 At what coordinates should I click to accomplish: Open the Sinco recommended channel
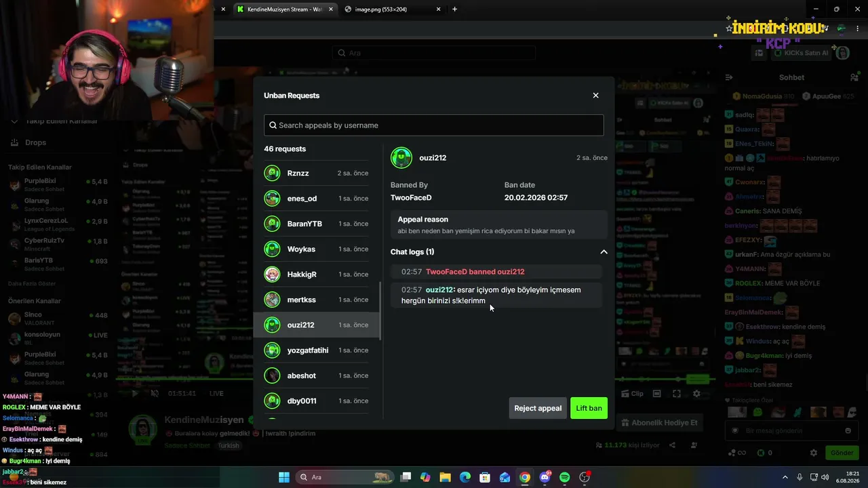point(59,319)
